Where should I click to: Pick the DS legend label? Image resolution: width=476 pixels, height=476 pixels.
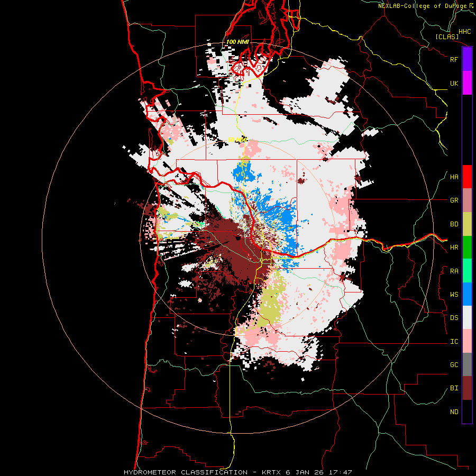click(454, 318)
